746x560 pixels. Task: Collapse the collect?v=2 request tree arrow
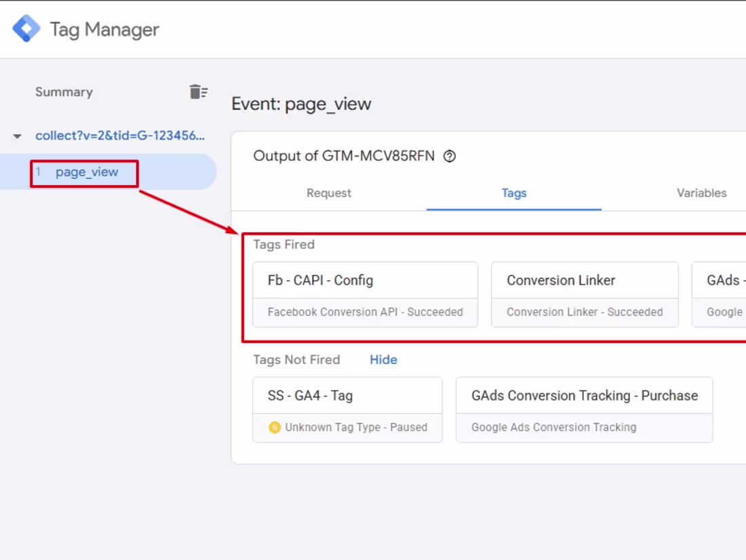(17, 136)
